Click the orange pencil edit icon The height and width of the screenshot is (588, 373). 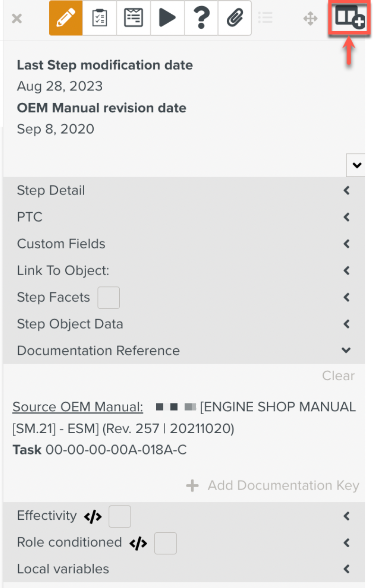[66, 18]
